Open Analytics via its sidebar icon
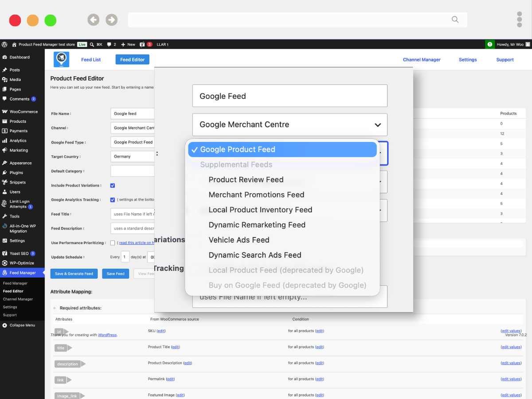This screenshot has height=399, width=532. click(4, 141)
